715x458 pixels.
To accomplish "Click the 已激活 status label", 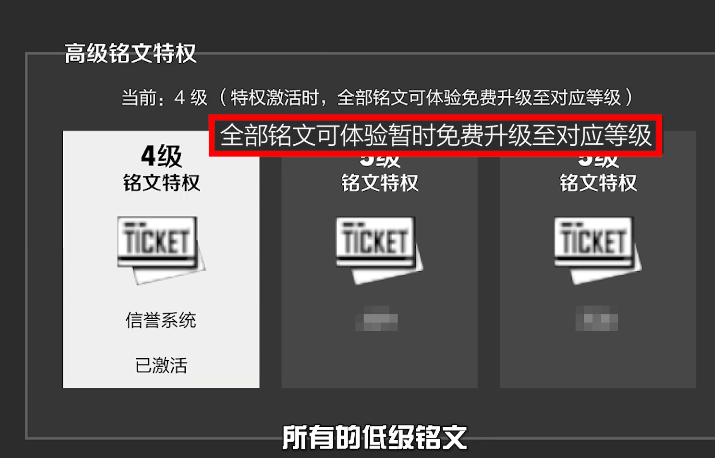I will (x=161, y=365).
